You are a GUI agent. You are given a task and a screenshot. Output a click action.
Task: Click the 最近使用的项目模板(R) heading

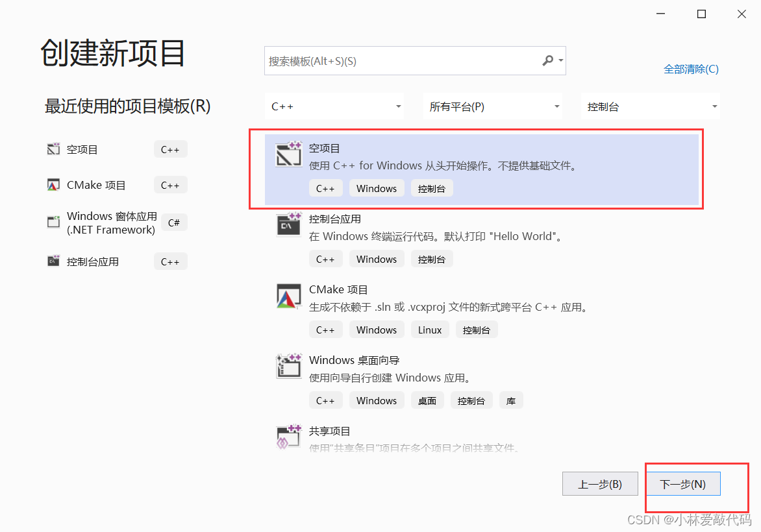128,106
